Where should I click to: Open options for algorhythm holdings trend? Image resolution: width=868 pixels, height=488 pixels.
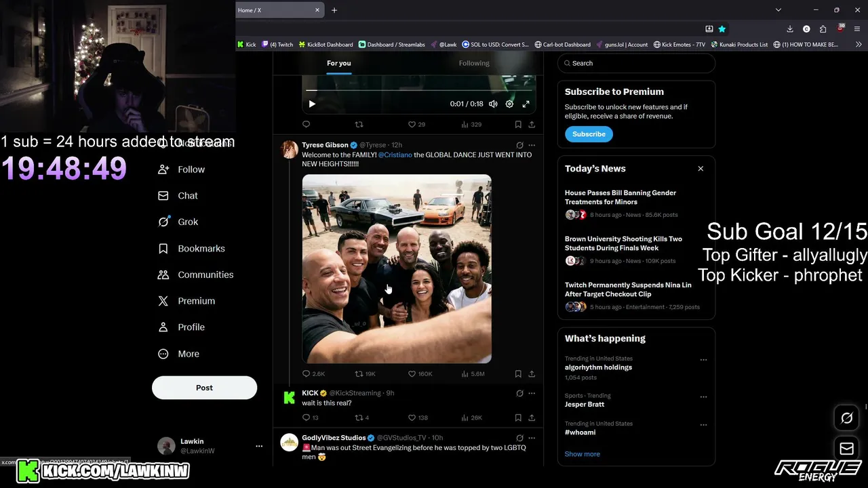703,360
